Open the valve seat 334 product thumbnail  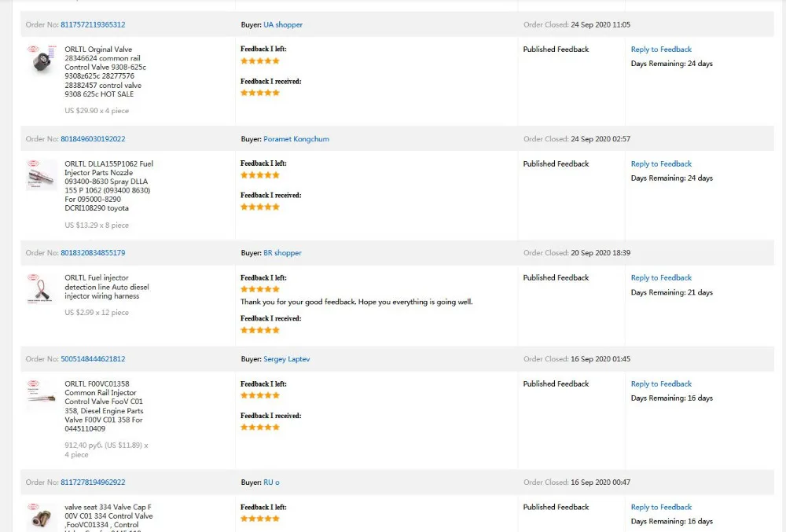tap(42, 517)
